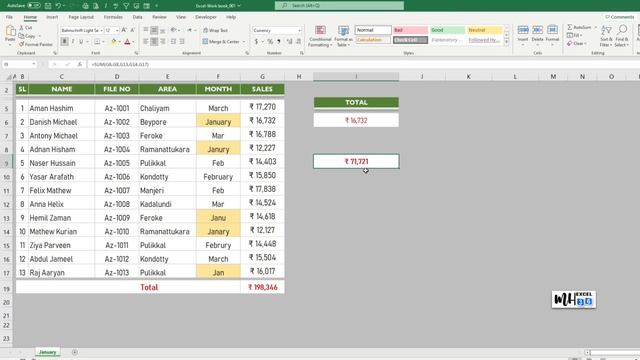Toggle Wrap Text
Image resolution: width=640 pixels, height=360 pixels.
[x=216, y=30]
